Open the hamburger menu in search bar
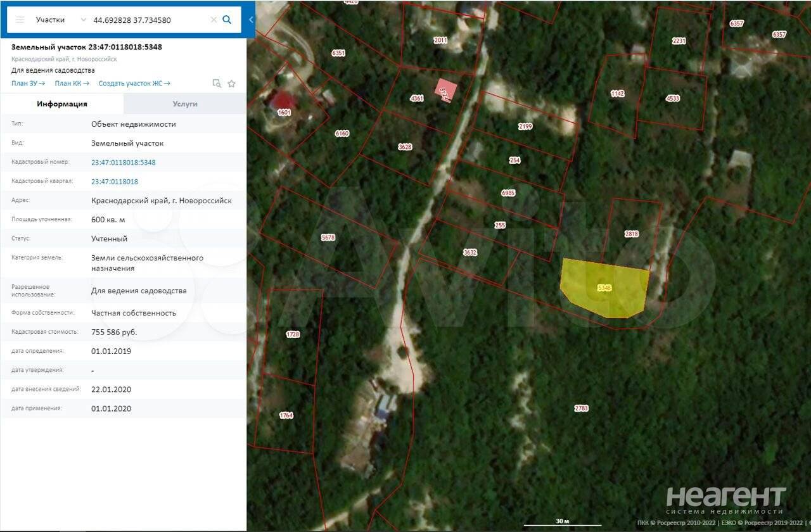The width and height of the screenshot is (811, 532). [20, 20]
